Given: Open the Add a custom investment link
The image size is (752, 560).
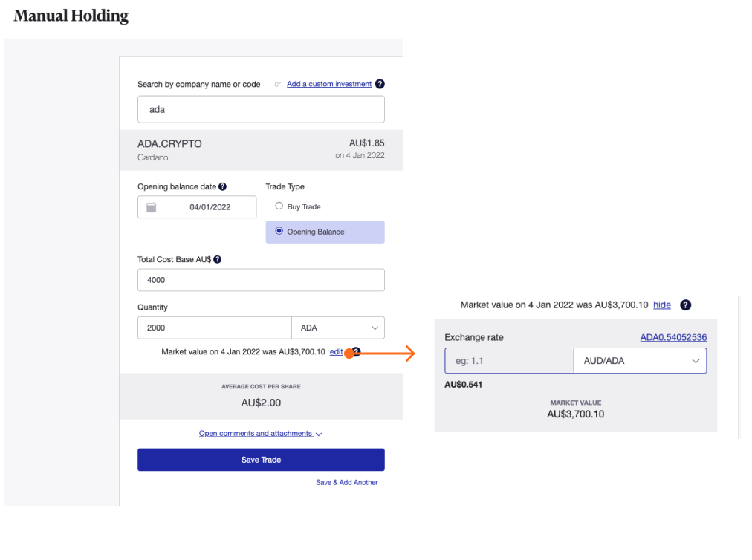Looking at the screenshot, I should 329,84.
